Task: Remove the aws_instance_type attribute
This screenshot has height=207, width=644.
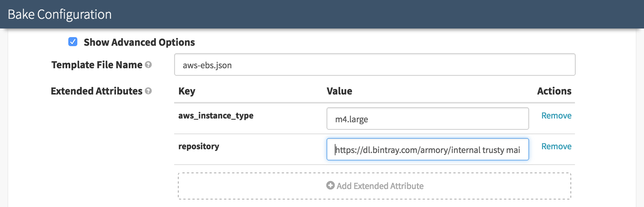Action: coord(556,116)
